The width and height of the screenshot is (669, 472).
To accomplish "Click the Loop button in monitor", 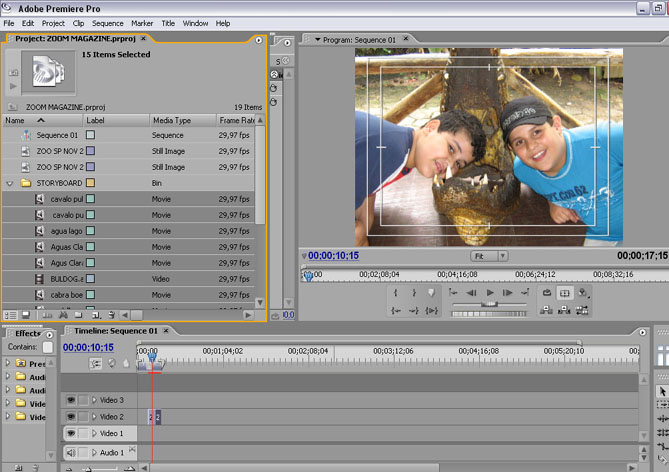I will (547, 293).
